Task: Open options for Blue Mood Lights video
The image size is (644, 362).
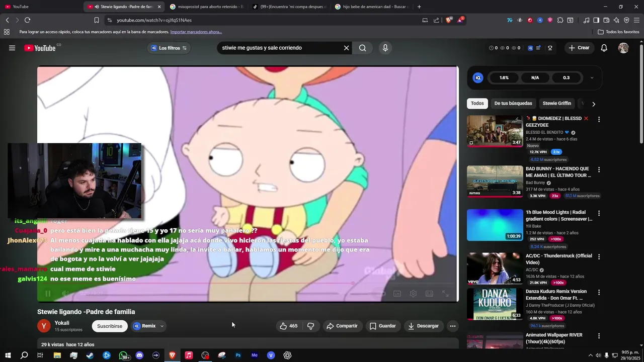Action: [x=599, y=213]
